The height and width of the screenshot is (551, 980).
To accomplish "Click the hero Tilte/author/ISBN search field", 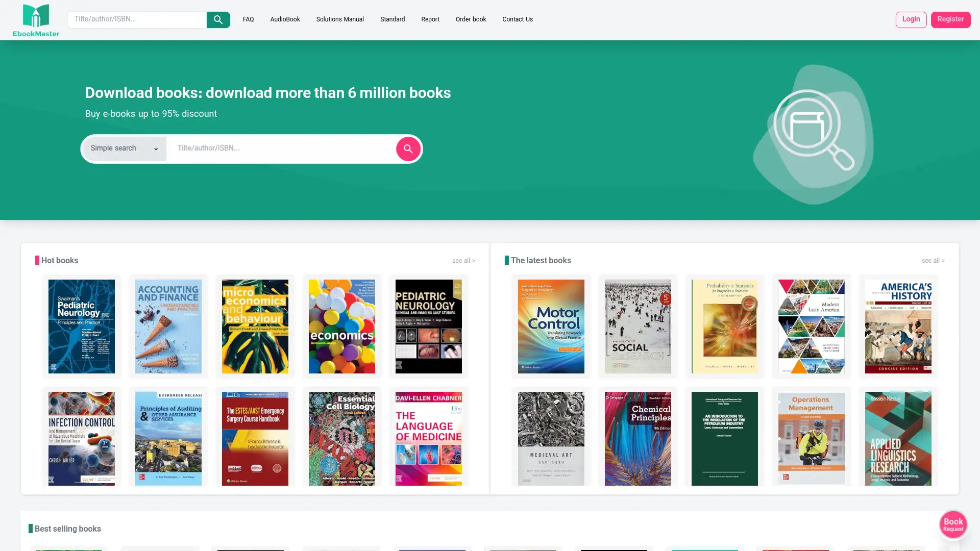I will tap(281, 148).
